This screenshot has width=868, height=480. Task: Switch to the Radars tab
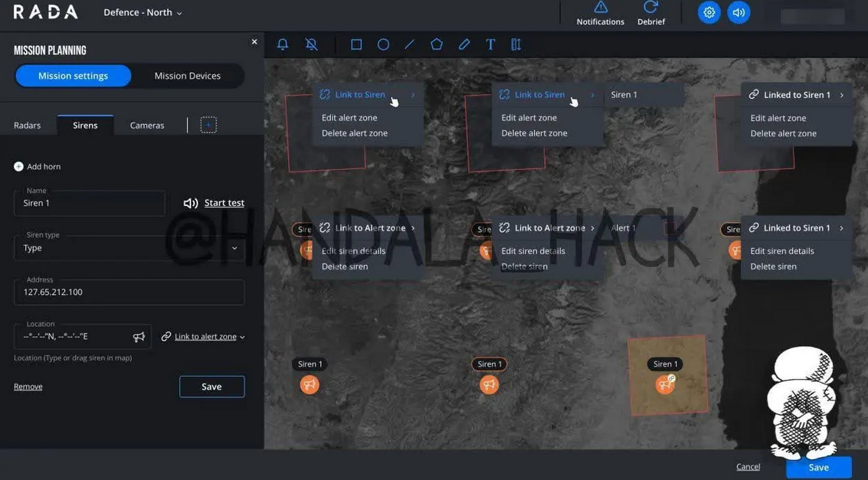tap(28, 126)
